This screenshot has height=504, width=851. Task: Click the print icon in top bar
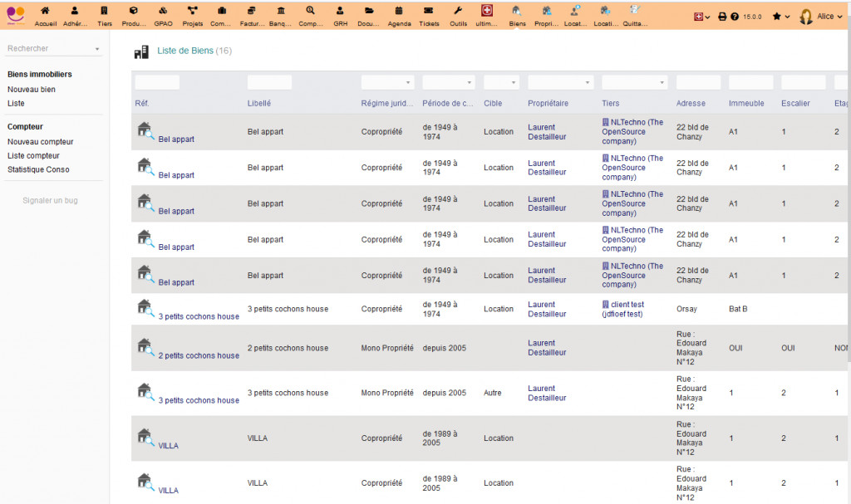[722, 17]
